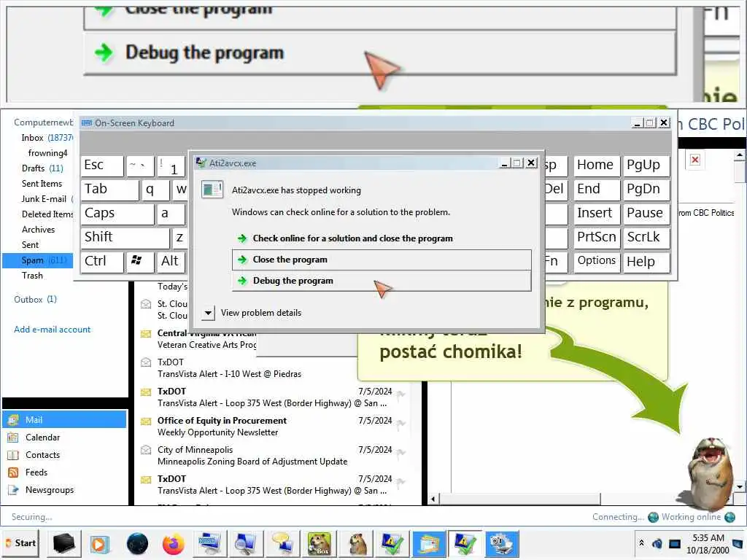Click the network monitor tray icon

pos(675,543)
